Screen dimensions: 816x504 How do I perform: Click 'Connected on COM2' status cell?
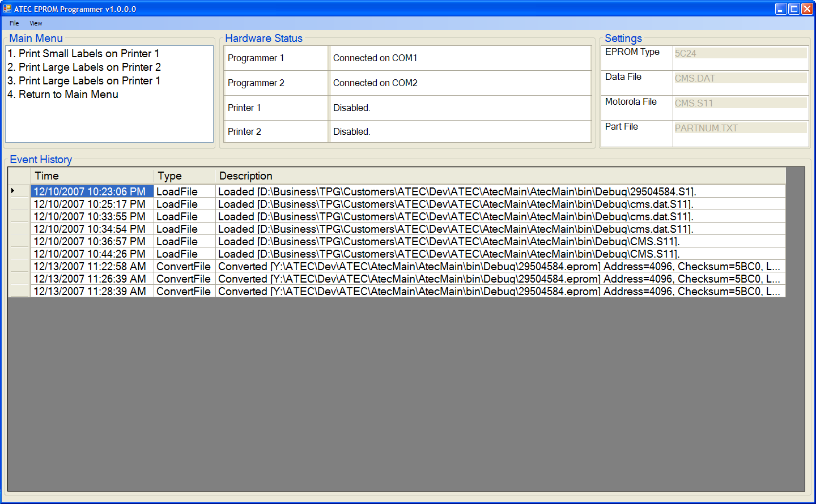460,83
